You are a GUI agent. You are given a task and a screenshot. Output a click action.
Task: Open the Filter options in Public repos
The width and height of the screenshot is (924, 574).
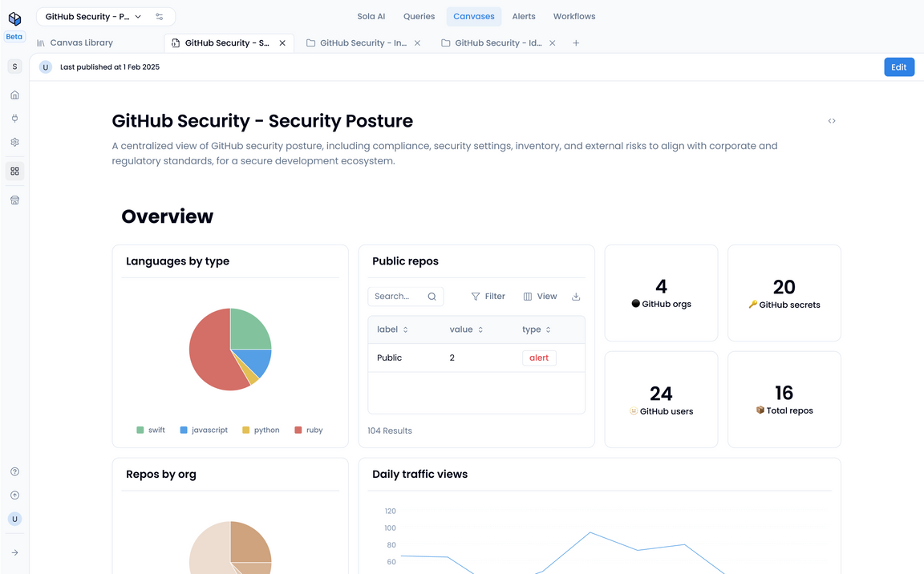pos(488,297)
